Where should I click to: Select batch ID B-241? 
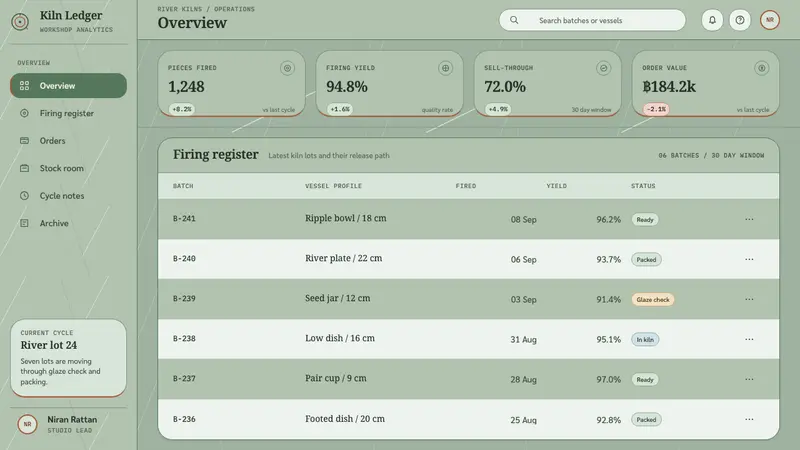click(x=184, y=219)
